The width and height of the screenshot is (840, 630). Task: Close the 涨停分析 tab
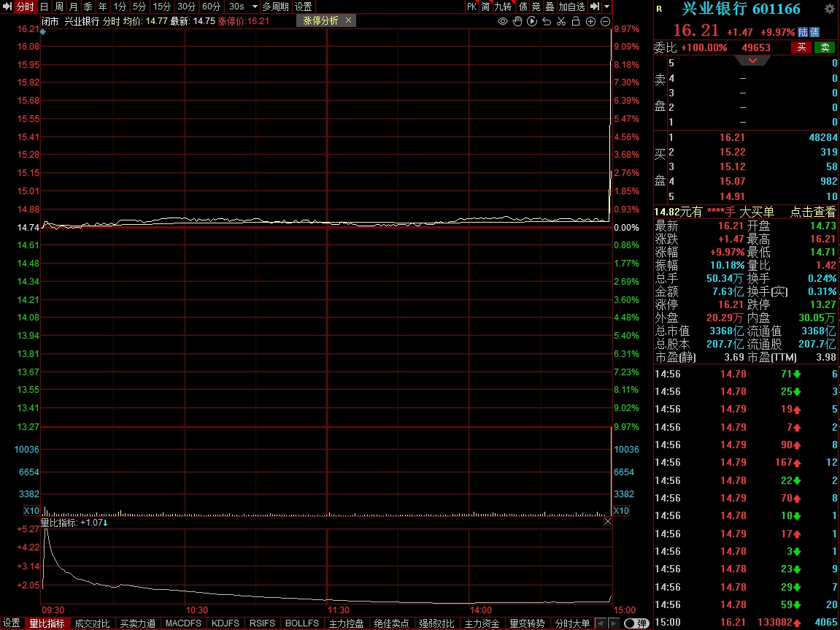coord(349,20)
